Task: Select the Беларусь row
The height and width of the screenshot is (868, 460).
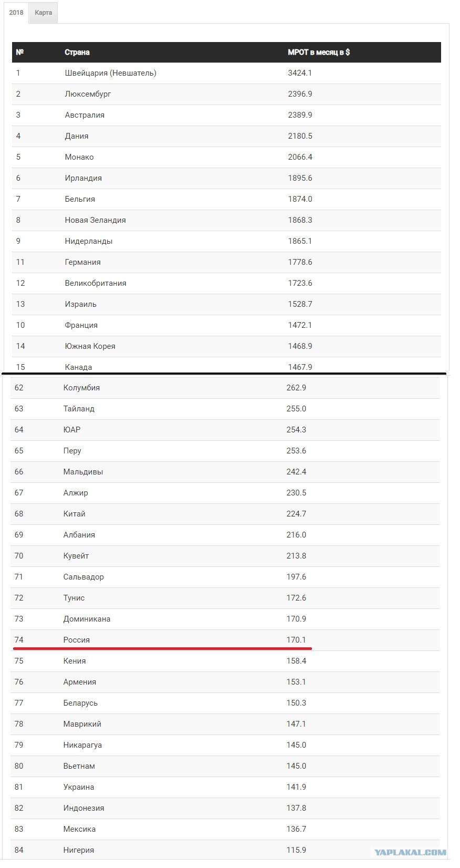Action: coord(225,703)
